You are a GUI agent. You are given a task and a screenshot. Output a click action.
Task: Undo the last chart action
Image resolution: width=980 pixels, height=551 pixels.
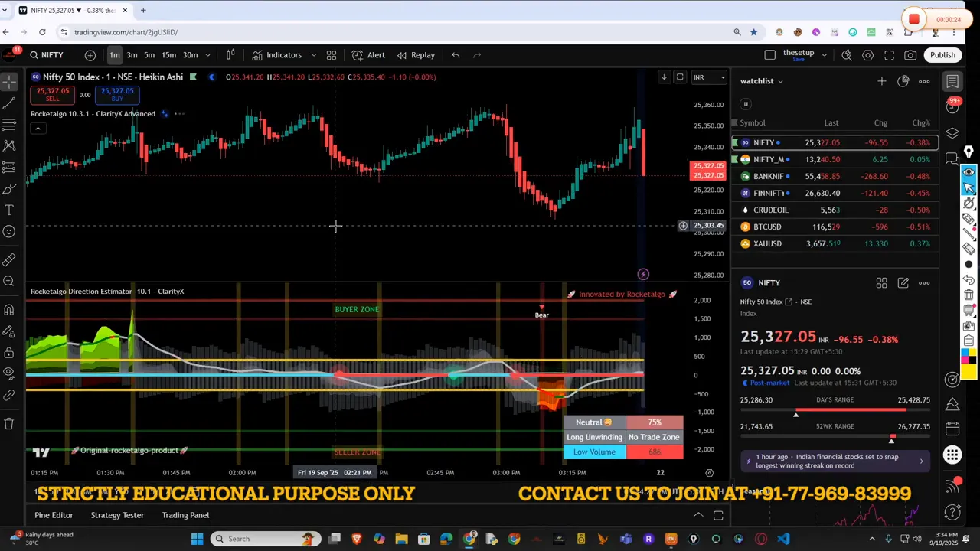(x=456, y=55)
